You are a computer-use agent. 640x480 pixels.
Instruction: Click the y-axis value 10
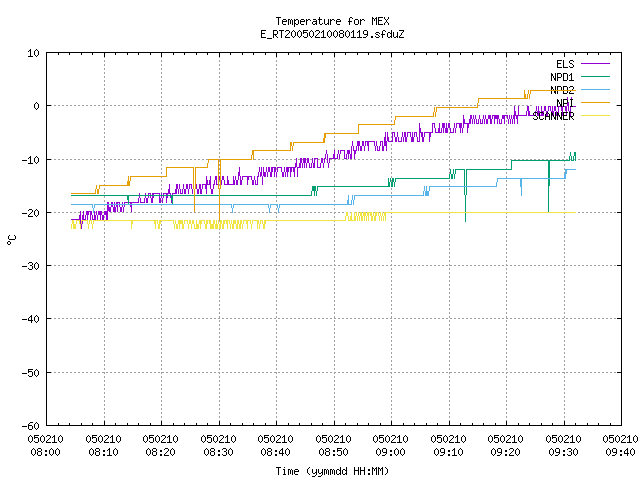(x=33, y=53)
